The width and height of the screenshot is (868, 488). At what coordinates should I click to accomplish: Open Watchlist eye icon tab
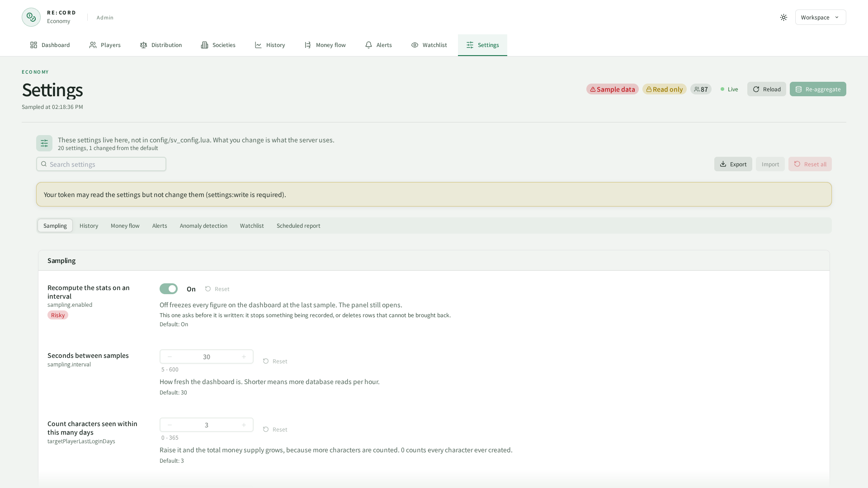(415, 45)
